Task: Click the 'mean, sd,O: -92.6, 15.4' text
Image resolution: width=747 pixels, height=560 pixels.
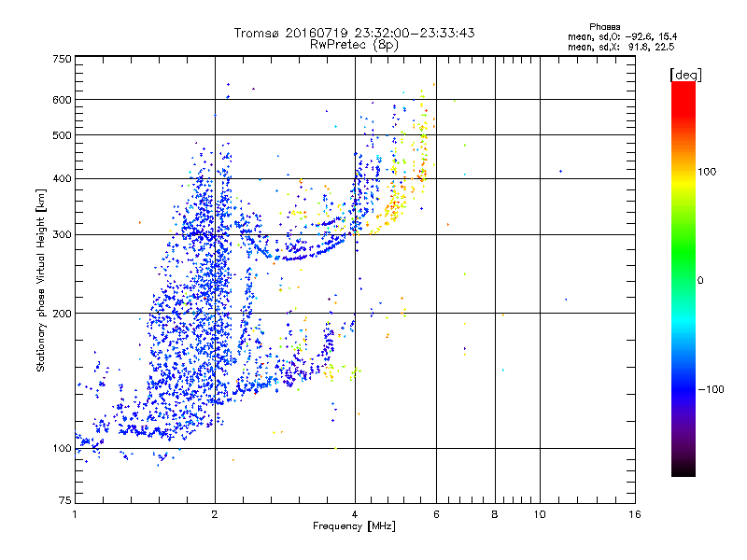Action: click(622, 36)
